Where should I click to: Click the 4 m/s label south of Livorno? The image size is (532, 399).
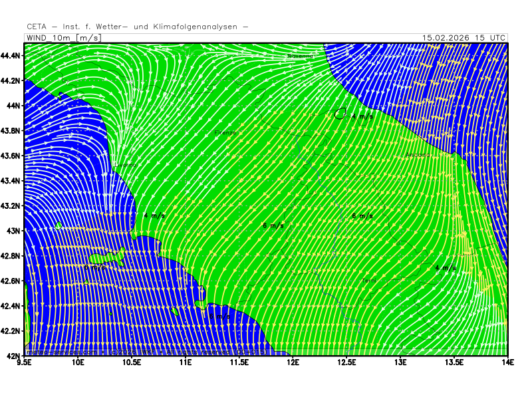[154, 216]
